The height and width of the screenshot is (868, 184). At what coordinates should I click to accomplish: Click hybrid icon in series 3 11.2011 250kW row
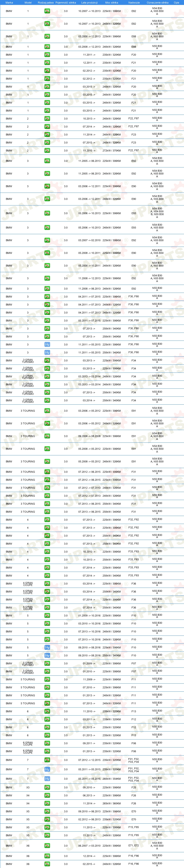pos(47,353)
